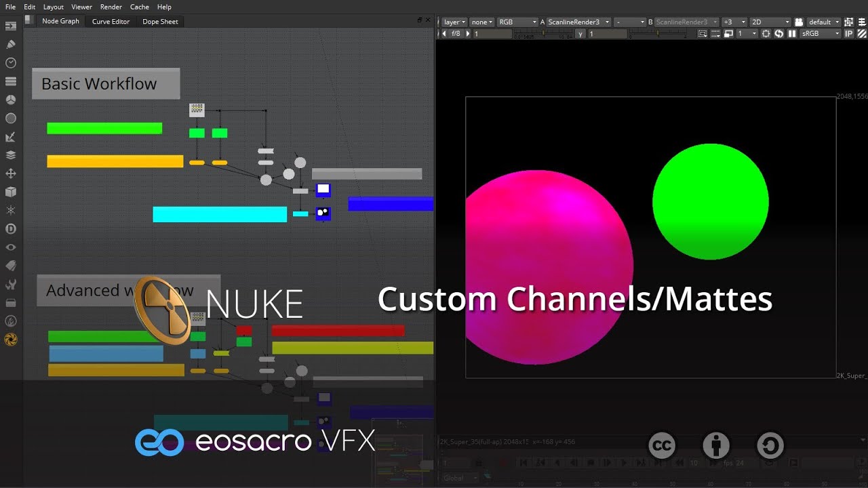Image resolution: width=868 pixels, height=488 pixels.
Task: Open the ToolSets wrench icon
Action: click(x=11, y=284)
